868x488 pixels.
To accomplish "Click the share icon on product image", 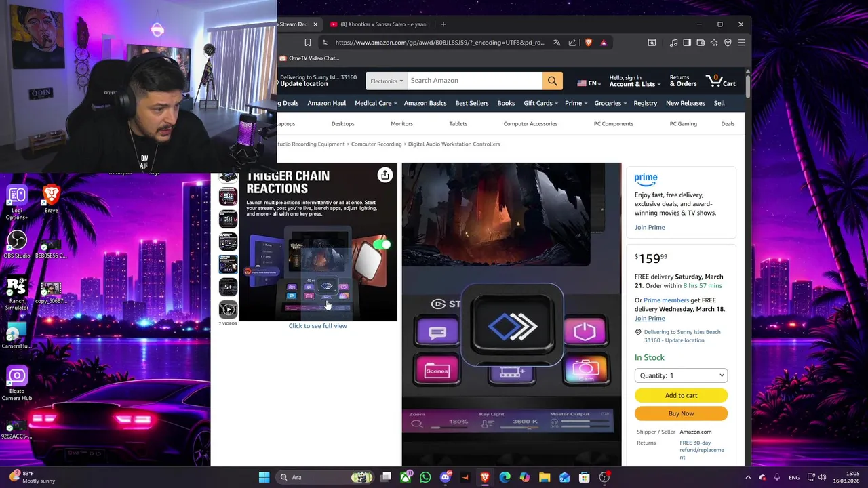I will click(384, 175).
